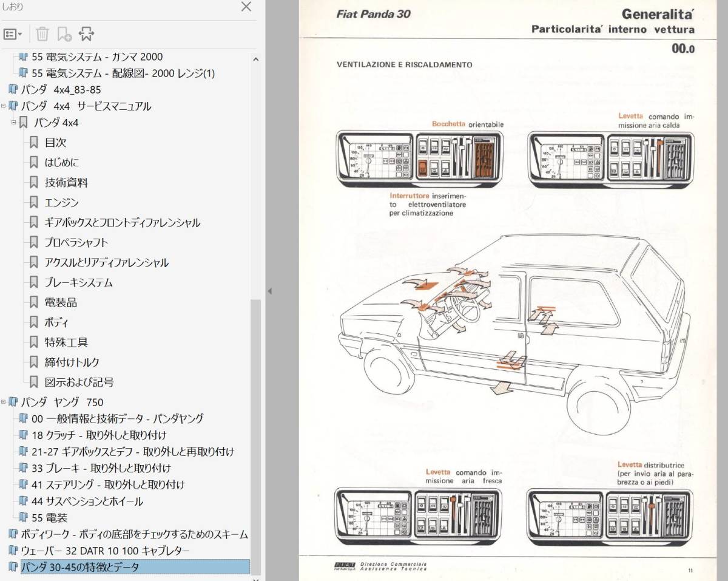This screenshot has width=728, height=581.
Task: Open ボディワーク - ボディの底部 scheme bookmark
Action: tap(134, 535)
